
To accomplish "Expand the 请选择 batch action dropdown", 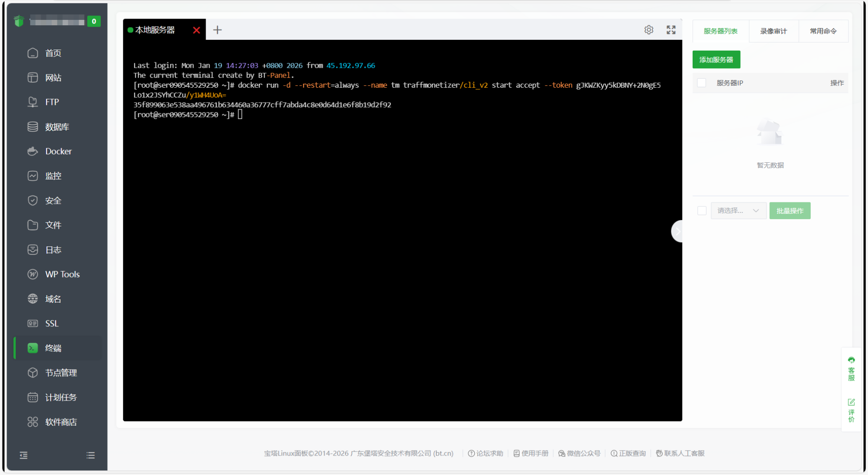I will [738, 211].
